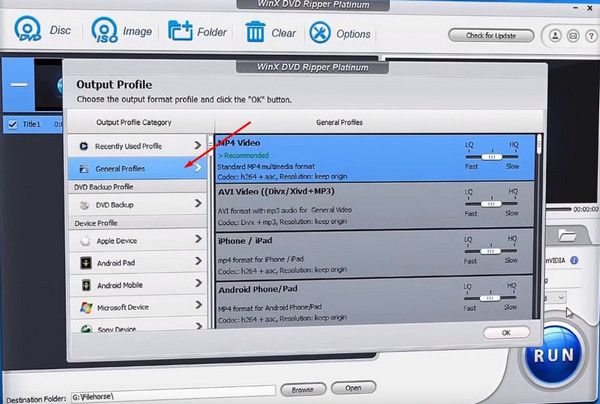Expand General Profiles chevron
Viewport: 600px width, 404px height.
[198, 168]
